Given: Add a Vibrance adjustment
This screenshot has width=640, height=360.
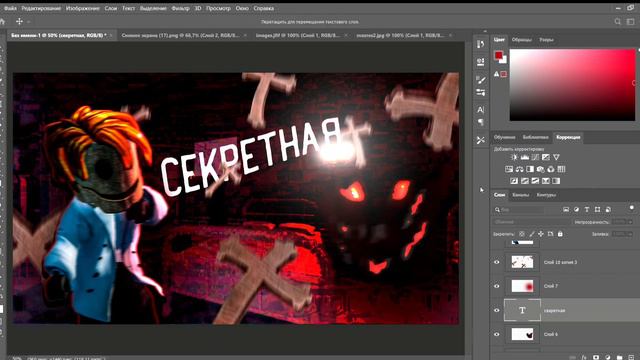Looking at the screenshot, I should pos(556,157).
